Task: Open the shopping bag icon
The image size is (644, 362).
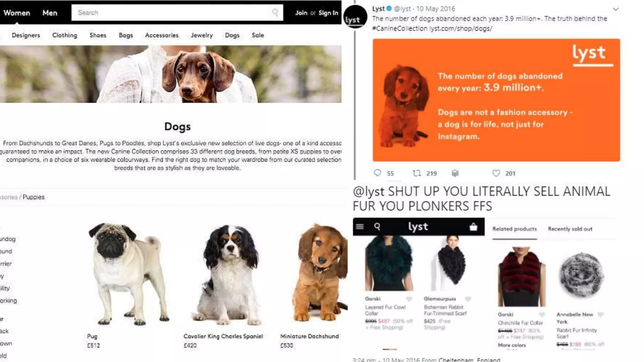Action: point(473,227)
